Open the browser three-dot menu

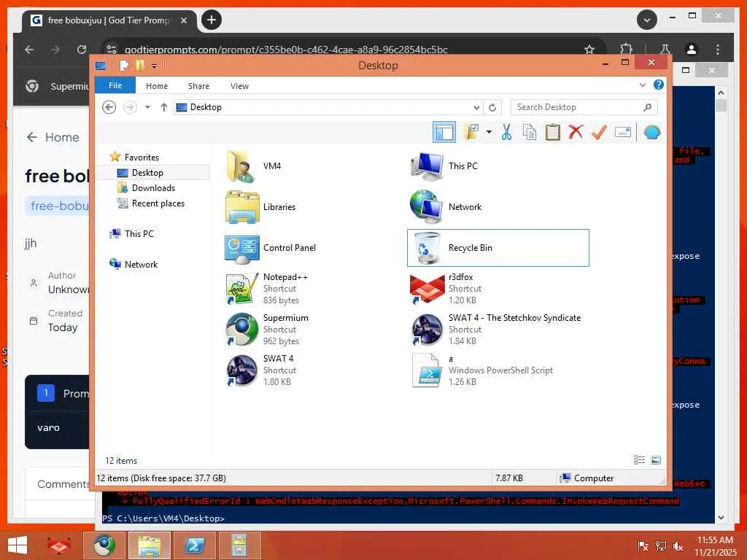pos(718,49)
